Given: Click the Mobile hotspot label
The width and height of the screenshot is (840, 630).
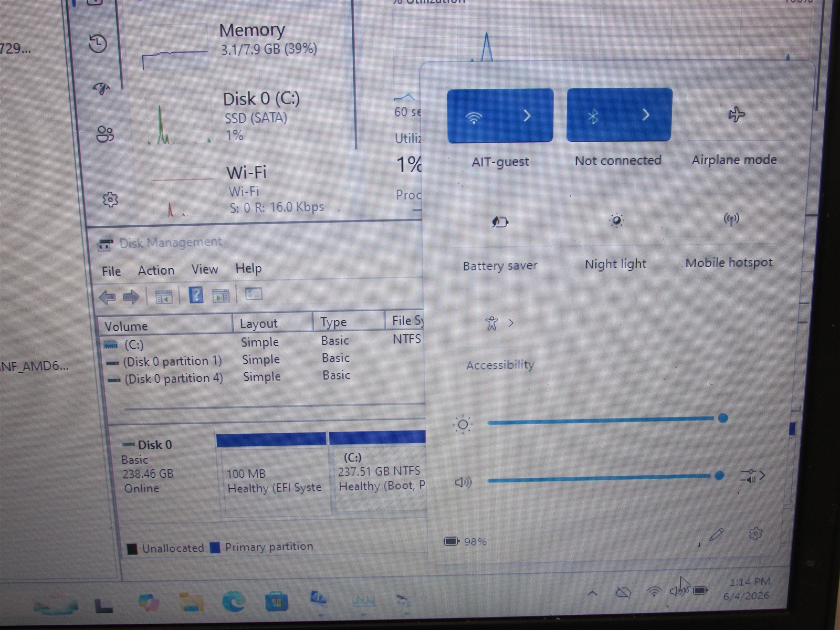Looking at the screenshot, I should [x=729, y=262].
